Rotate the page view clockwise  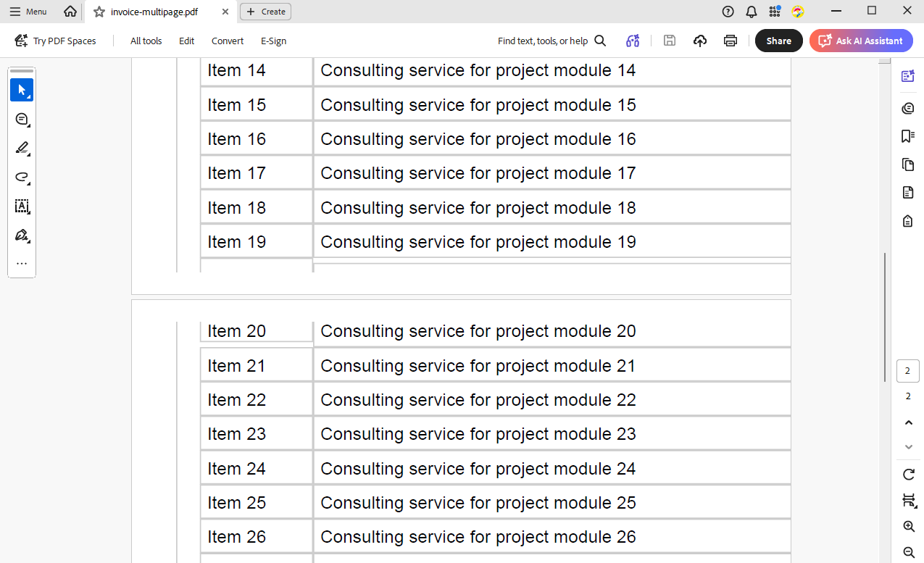[x=908, y=475]
